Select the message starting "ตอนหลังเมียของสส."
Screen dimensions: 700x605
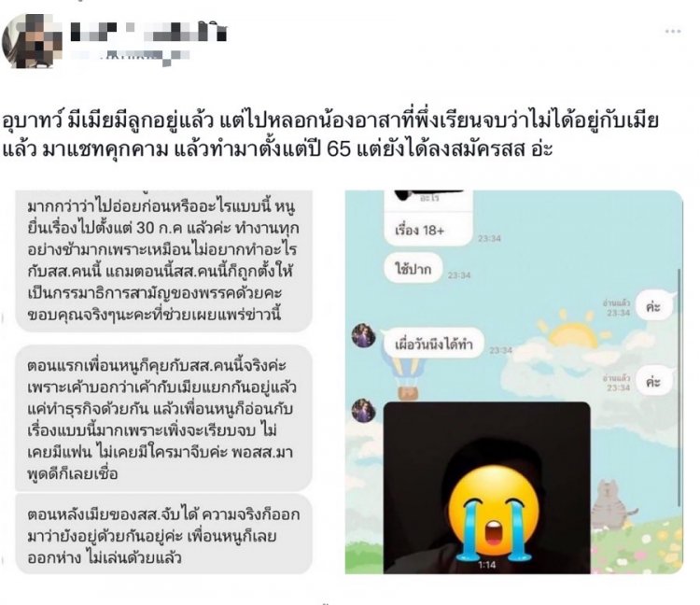point(163,534)
